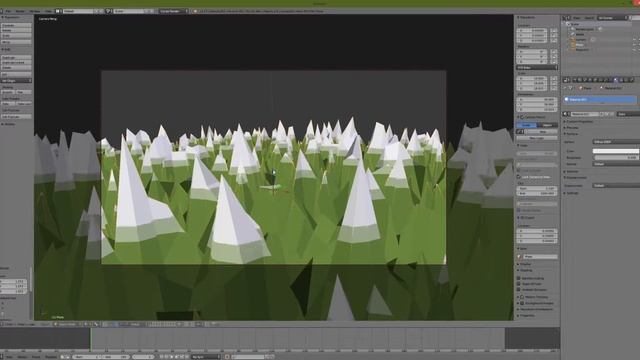The height and width of the screenshot is (360, 640).
Task: Click the Rotate button in tool shelf
Action: pos(16,30)
